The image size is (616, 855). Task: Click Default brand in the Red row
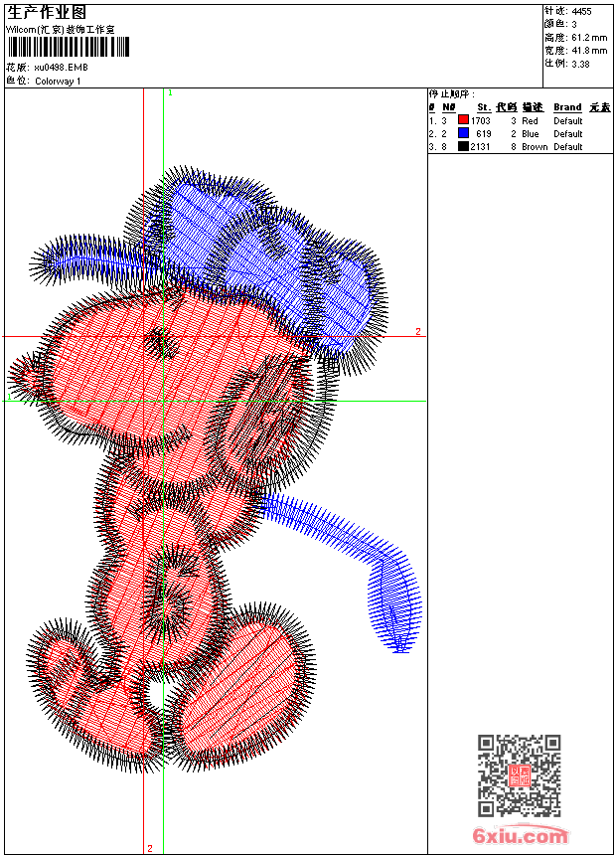568,121
